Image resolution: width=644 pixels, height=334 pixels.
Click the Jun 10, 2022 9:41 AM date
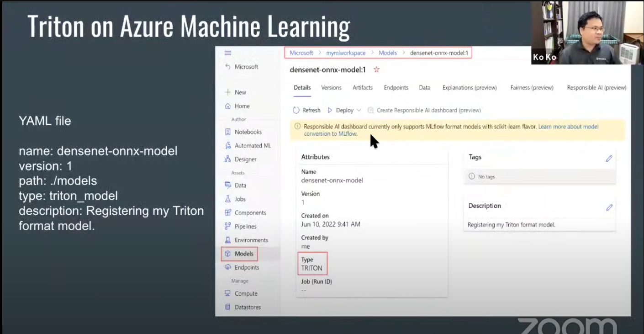[x=331, y=224]
